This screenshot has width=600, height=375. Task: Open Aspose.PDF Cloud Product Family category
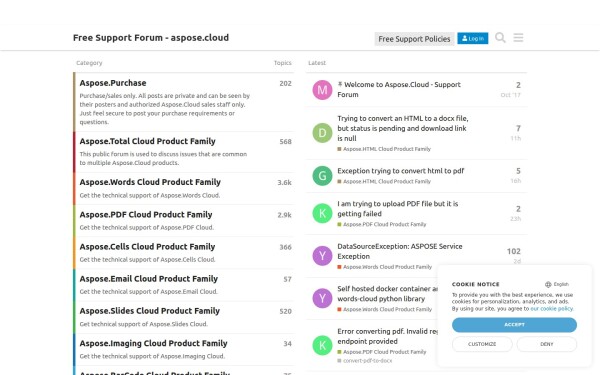click(x=146, y=215)
